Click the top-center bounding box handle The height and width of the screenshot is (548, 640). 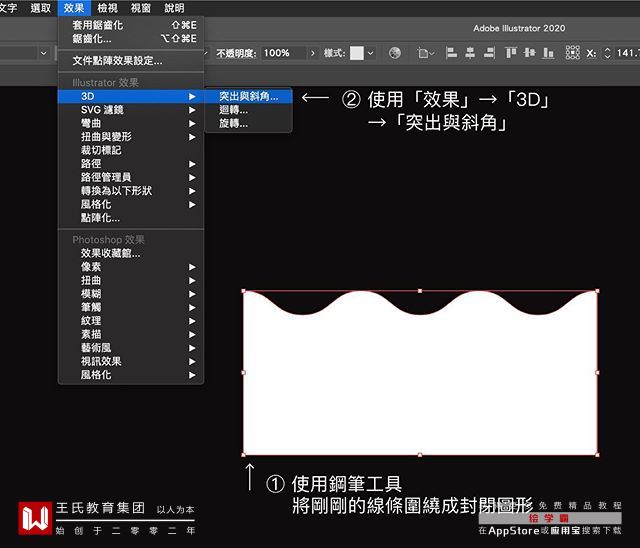tap(420, 291)
